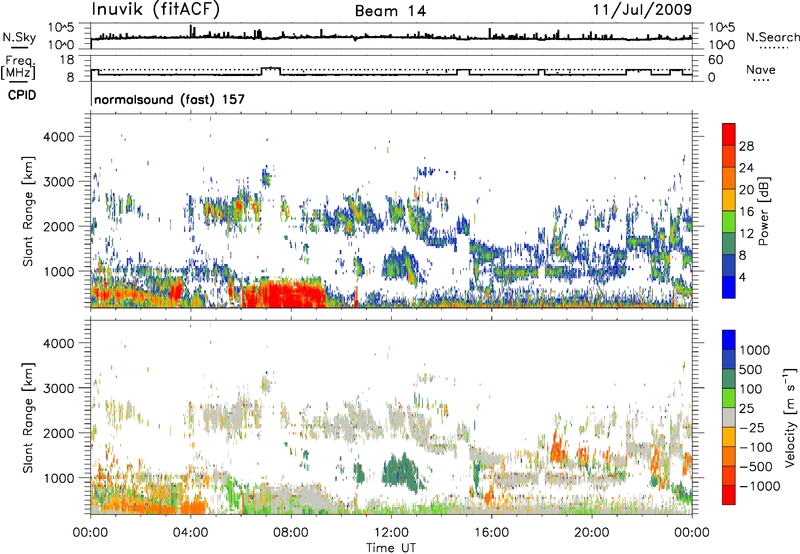Click the '16:00' time axis label
Image resolution: width=800 pixels, height=554 pixels.
(x=491, y=533)
